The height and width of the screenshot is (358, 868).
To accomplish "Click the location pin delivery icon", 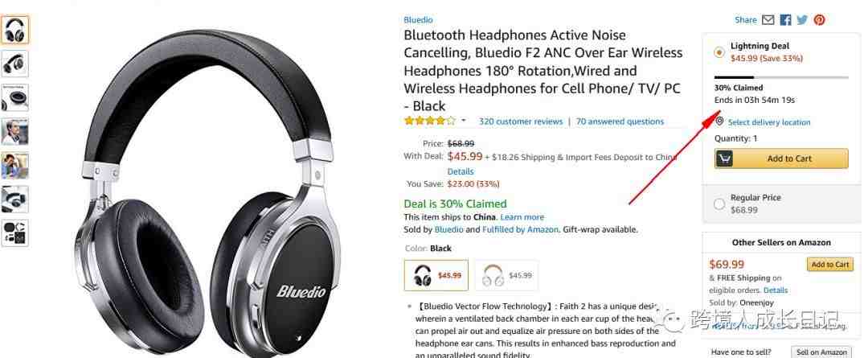I will 719,121.
